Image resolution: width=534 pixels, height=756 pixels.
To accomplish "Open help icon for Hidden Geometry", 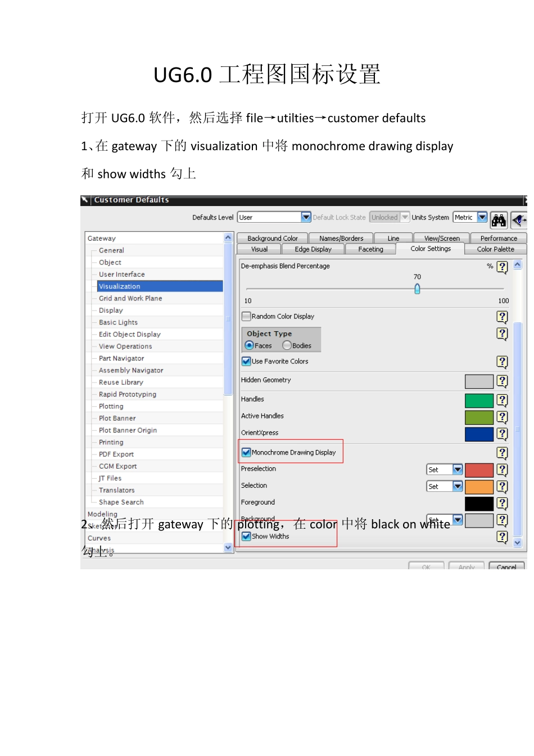I will point(503,381).
